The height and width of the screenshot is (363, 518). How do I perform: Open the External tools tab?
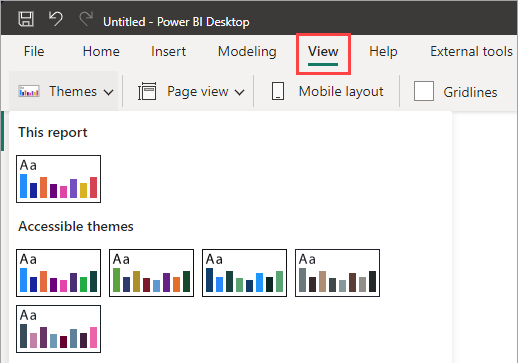tap(471, 51)
